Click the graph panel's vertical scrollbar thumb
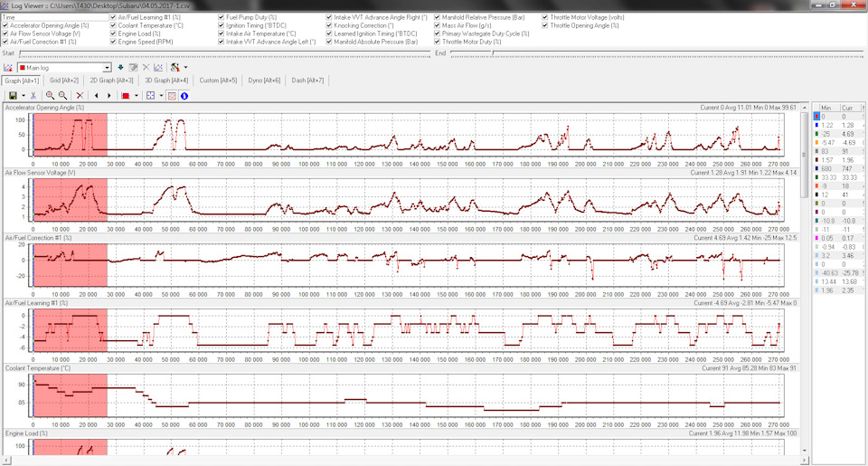The width and height of the screenshot is (868, 466). point(805,155)
